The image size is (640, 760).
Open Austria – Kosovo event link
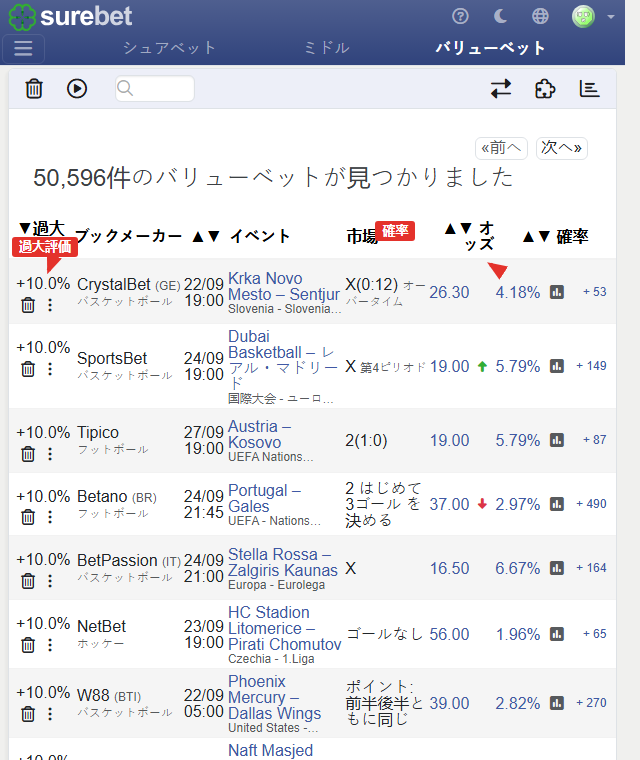pos(259,434)
